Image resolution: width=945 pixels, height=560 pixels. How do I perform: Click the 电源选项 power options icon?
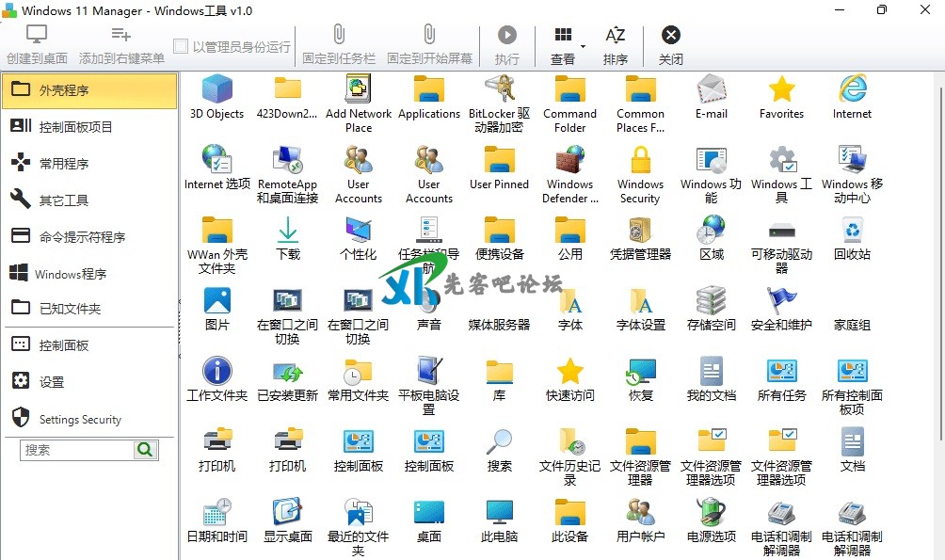point(711,513)
